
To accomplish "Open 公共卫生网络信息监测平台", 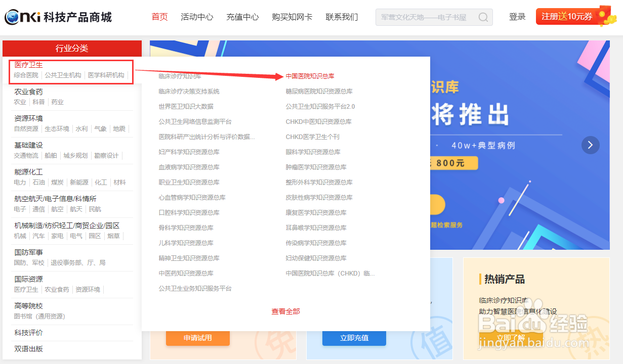I will 195,122.
